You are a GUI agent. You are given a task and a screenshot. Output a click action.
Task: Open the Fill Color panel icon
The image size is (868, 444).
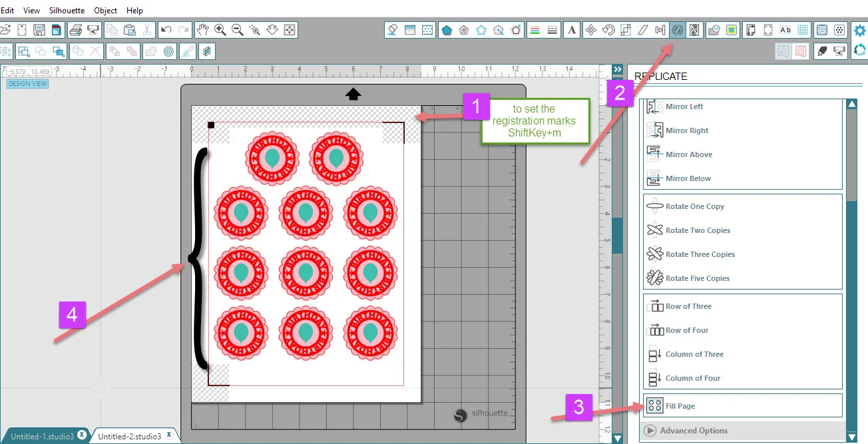393,30
